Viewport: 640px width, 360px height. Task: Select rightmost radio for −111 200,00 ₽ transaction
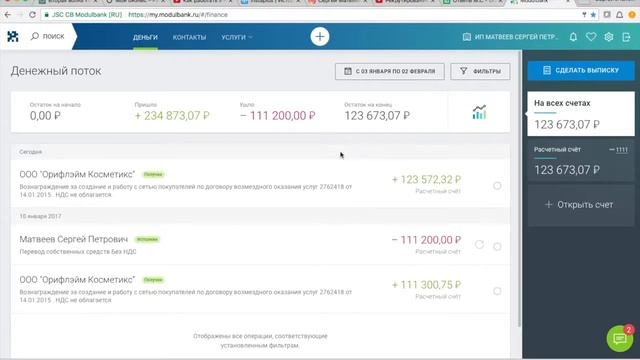tap(497, 247)
